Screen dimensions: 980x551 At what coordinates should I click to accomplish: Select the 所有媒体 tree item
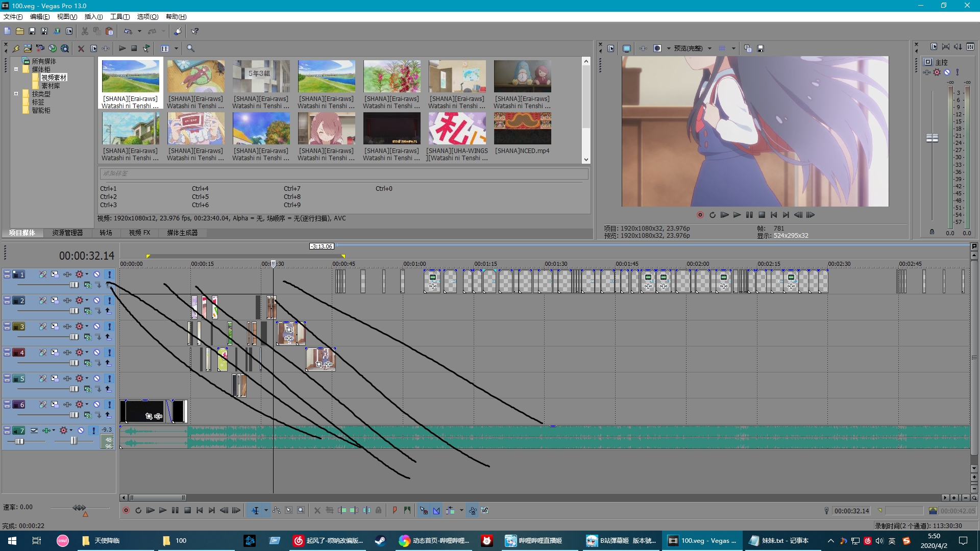44,61
